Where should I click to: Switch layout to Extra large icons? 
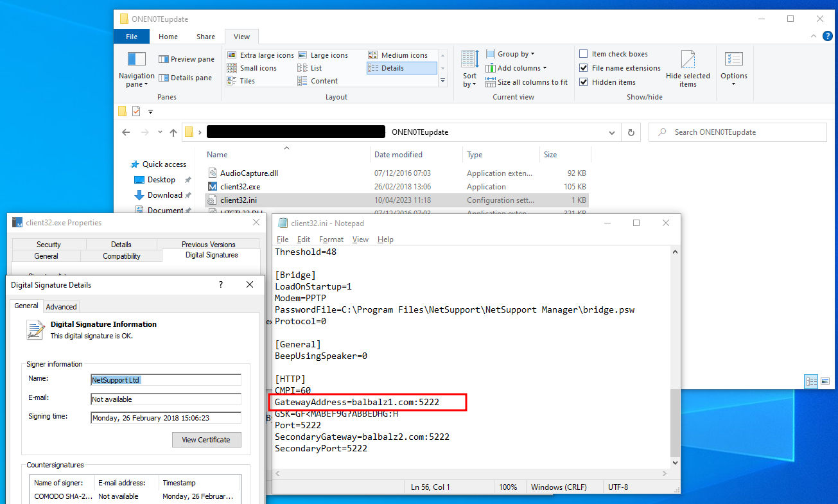point(261,55)
